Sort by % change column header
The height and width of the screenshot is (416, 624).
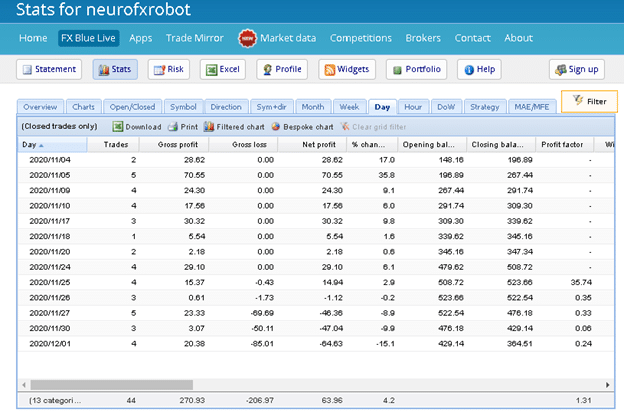pos(372,145)
